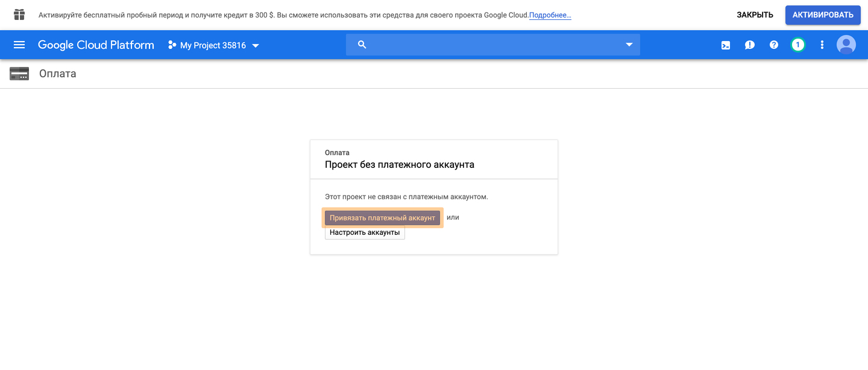
Task: Click the credit card icon beside Оплата
Action: click(x=19, y=74)
